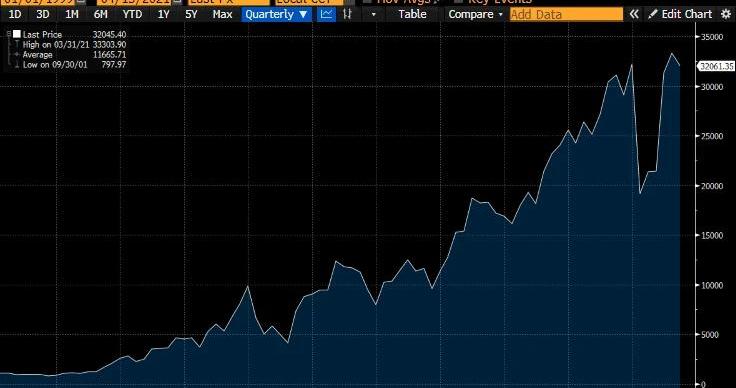
Task: Switch range to 5Y
Action: pos(191,14)
